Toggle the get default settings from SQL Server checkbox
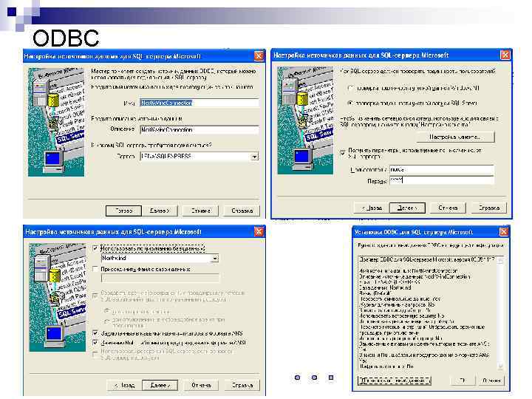The width and height of the screenshot is (532, 399). pyautogui.click(x=343, y=153)
